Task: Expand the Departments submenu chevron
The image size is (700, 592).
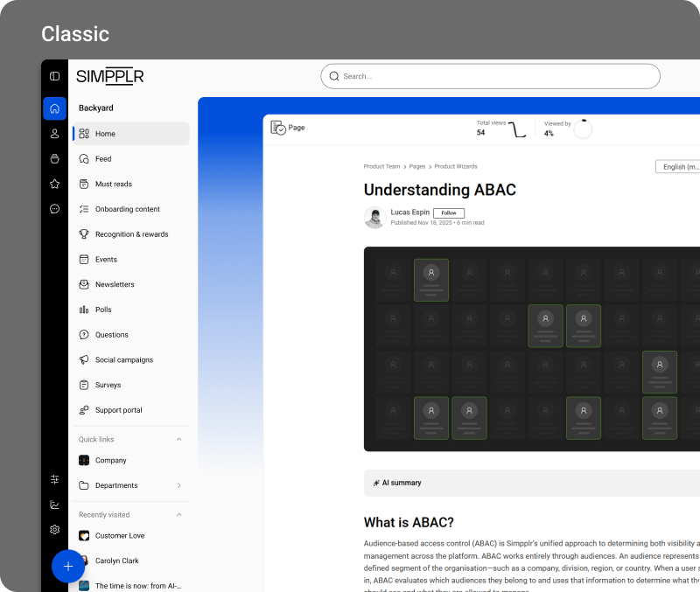Action: [x=179, y=485]
